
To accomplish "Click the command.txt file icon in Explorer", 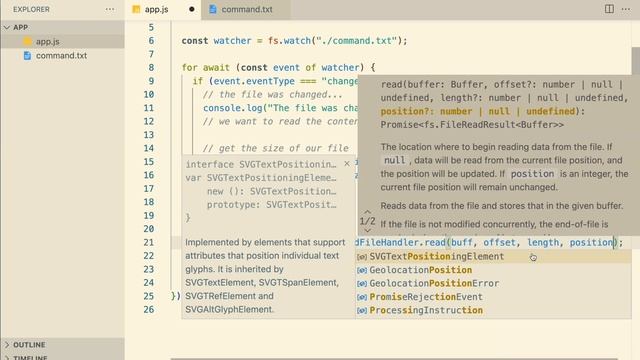I will [x=27, y=56].
